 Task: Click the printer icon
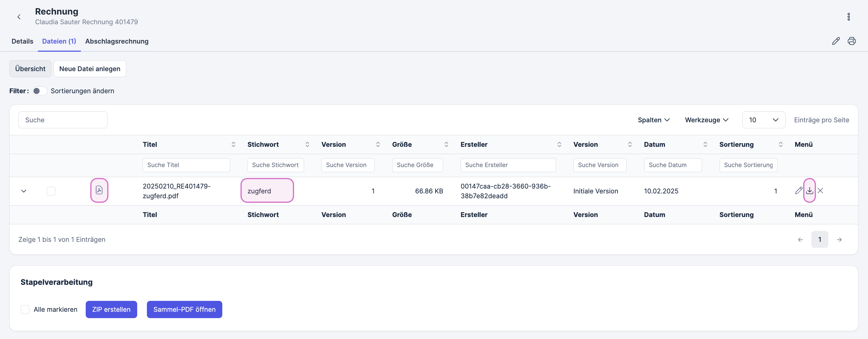851,41
